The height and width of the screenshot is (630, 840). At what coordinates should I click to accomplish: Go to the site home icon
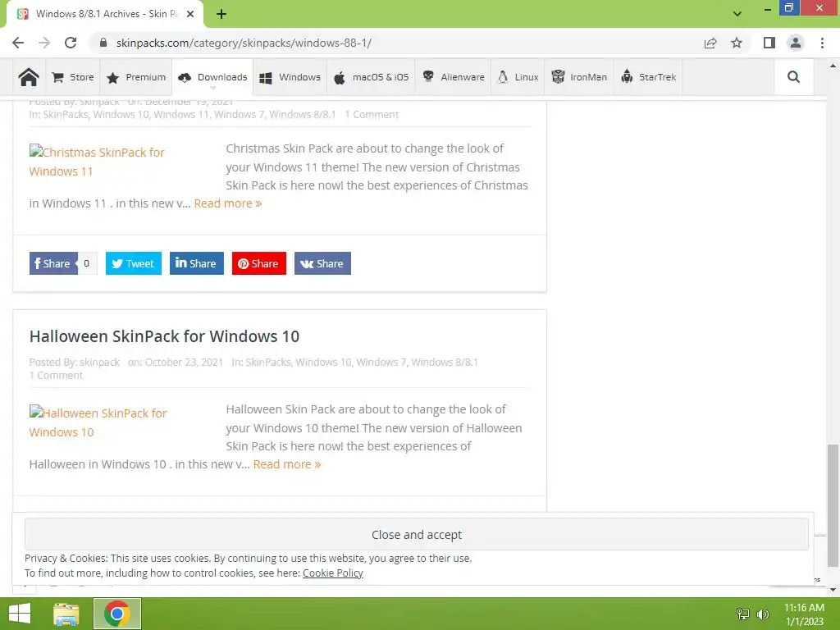point(29,77)
